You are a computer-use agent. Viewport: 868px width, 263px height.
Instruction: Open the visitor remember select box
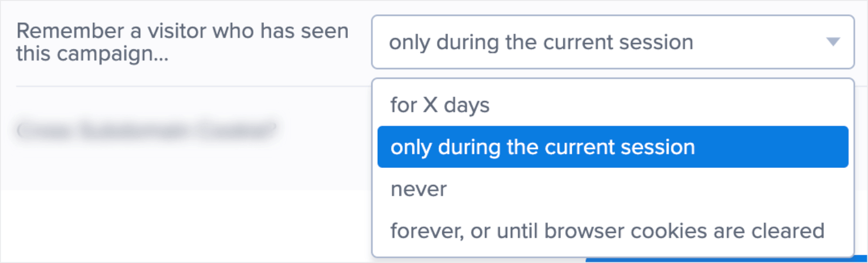(613, 42)
